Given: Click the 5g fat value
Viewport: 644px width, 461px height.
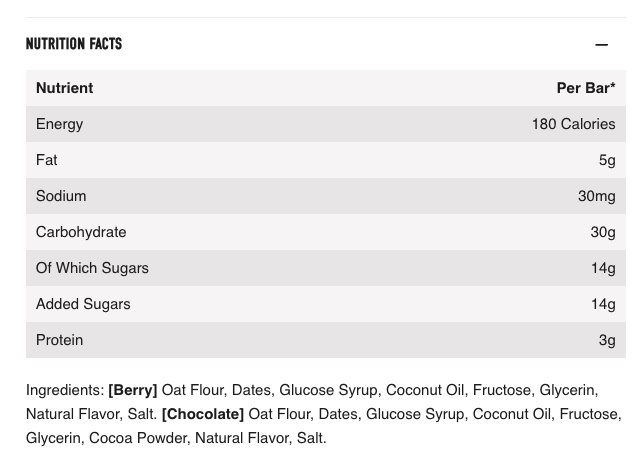Looking at the screenshot, I should [x=607, y=160].
